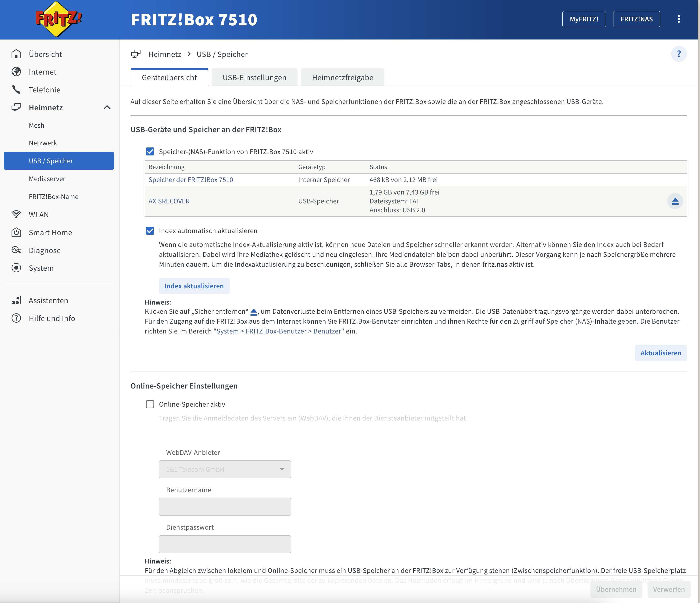Viewport: 700px width, 603px height.
Task: Open Speicher der FRITZ!Box 7510 link
Action: tap(191, 180)
